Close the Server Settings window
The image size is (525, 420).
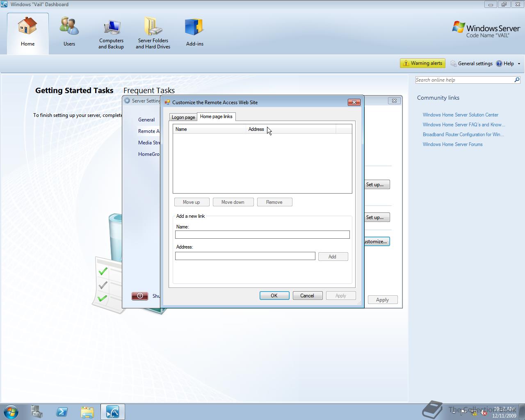coord(394,100)
